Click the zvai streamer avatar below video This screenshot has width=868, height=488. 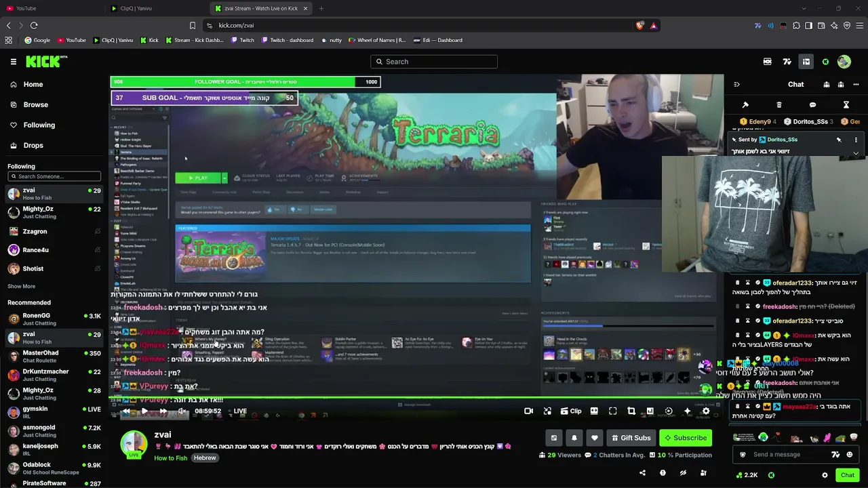coord(134,444)
